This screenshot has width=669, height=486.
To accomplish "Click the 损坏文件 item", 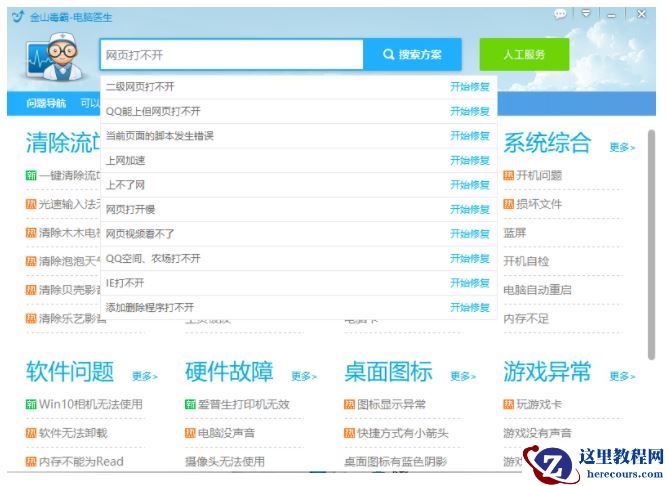I will (539, 204).
